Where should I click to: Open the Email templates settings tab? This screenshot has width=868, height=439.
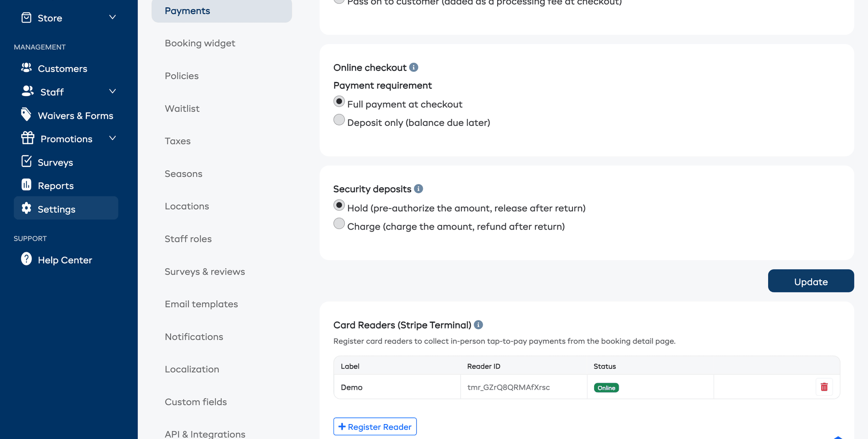tap(201, 304)
